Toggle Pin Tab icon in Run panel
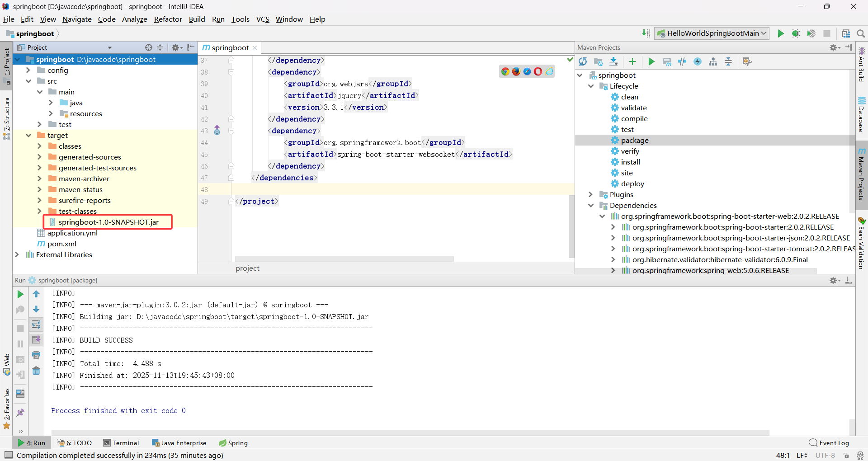The image size is (868, 461). [x=20, y=413]
